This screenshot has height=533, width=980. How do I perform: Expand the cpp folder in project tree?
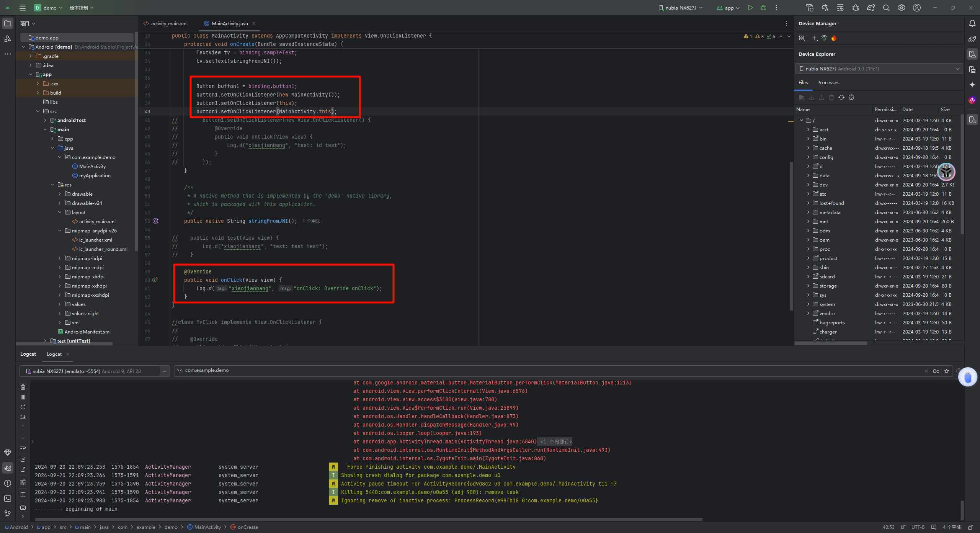pos(52,139)
